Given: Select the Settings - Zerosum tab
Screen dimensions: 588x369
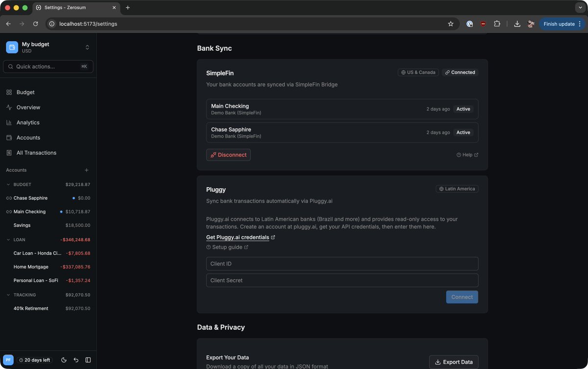Looking at the screenshot, I should click(76, 8).
